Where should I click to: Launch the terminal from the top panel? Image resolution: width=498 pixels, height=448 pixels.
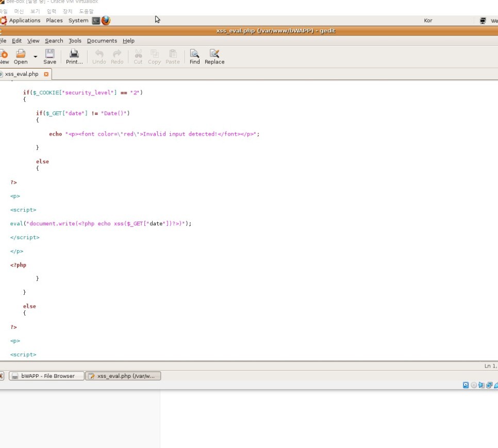[x=96, y=21]
